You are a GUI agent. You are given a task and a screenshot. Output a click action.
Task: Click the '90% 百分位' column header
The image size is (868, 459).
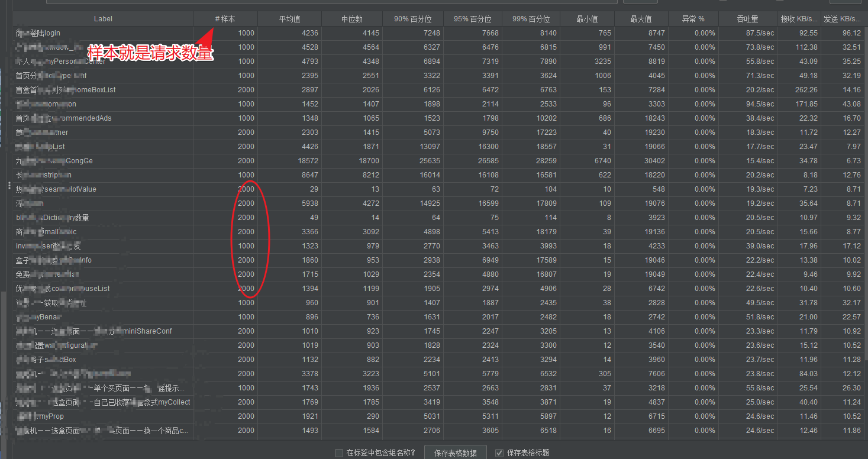coord(413,19)
